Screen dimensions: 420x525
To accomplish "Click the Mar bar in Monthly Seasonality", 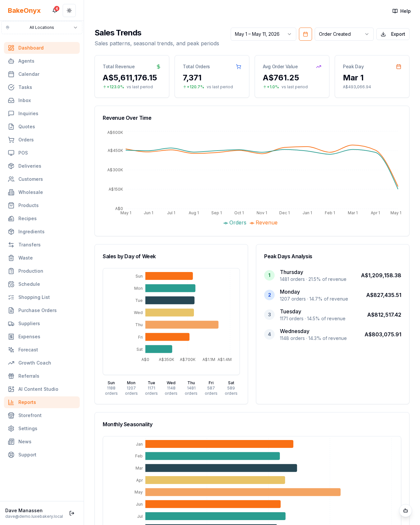I will [x=221, y=468].
